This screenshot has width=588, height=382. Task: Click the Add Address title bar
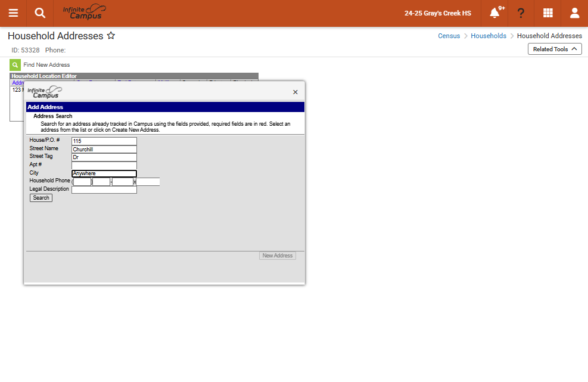click(x=165, y=107)
